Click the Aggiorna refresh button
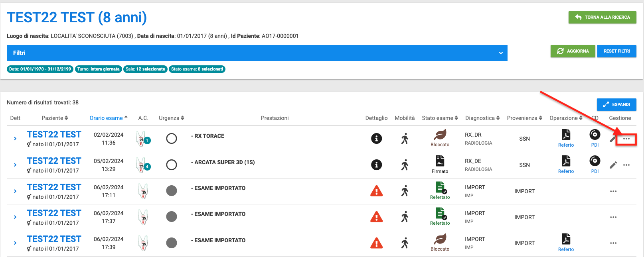 click(573, 51)
